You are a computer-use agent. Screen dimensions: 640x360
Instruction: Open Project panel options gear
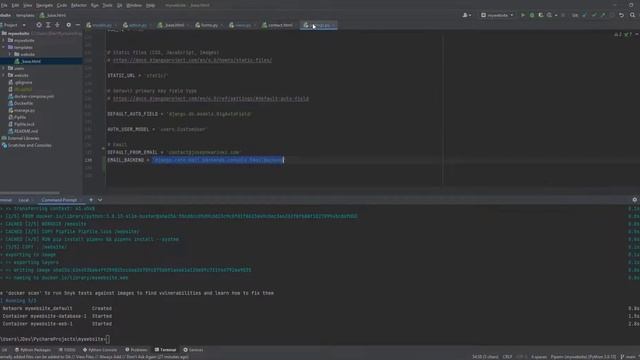[69, 25]
